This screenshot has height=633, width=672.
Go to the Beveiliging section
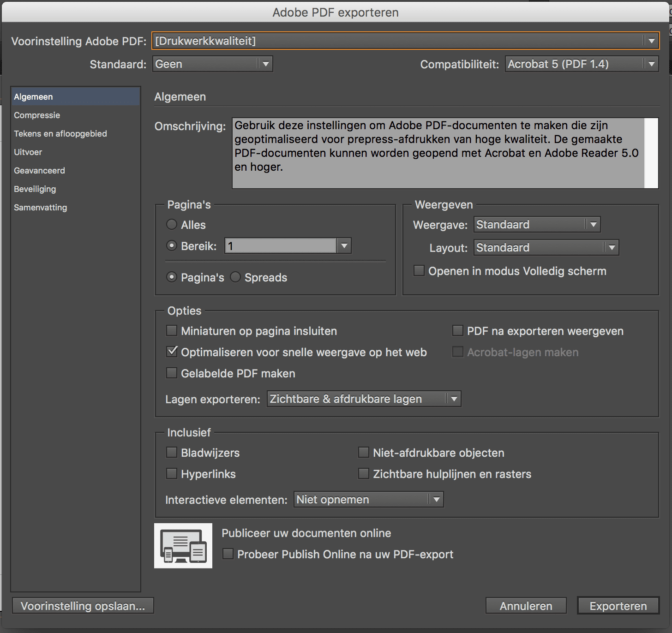pyautogui.click(x=35, y=189)
